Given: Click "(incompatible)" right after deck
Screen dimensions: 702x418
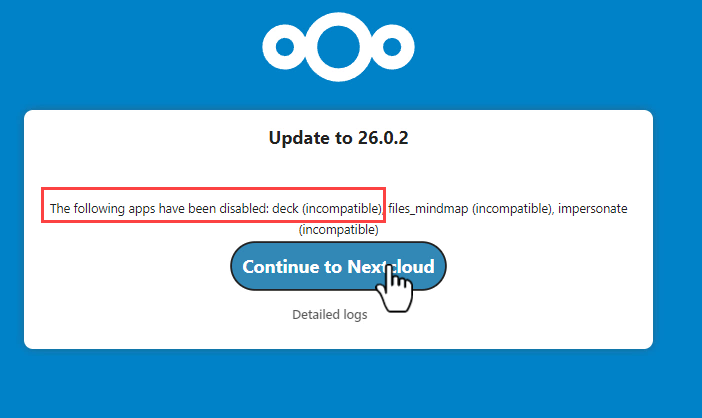Looking at the screenshot, I should coord(342,209).
